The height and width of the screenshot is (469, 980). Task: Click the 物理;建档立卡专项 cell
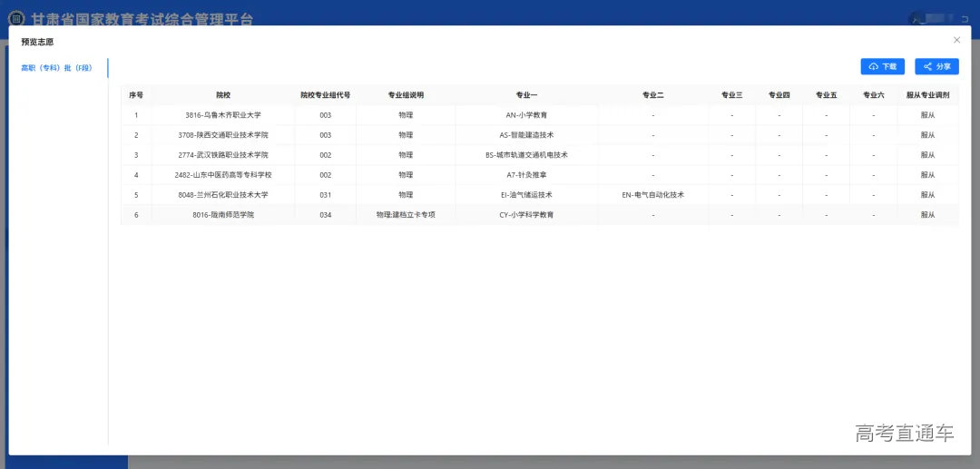(406, 215)
